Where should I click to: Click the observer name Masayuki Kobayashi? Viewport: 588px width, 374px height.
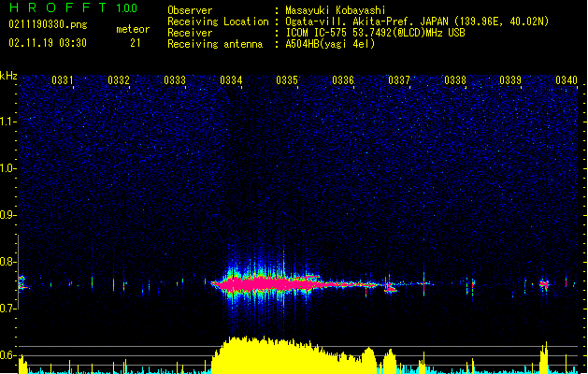click(336, 10)
